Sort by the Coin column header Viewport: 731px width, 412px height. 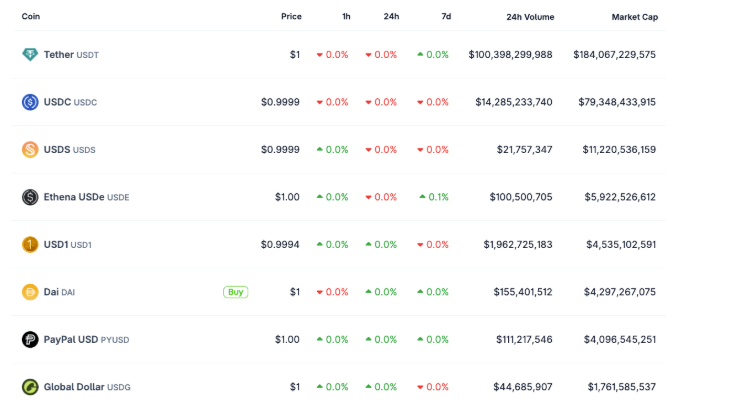tap(31, 17)
